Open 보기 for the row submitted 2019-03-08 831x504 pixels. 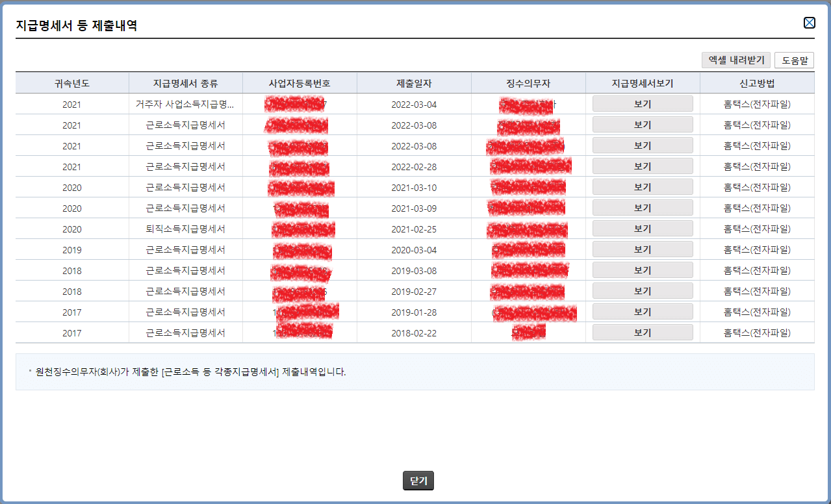point(642,270)
